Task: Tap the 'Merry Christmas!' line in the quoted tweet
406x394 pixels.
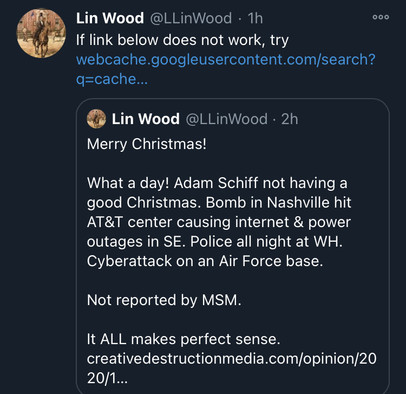Action: 147,144
